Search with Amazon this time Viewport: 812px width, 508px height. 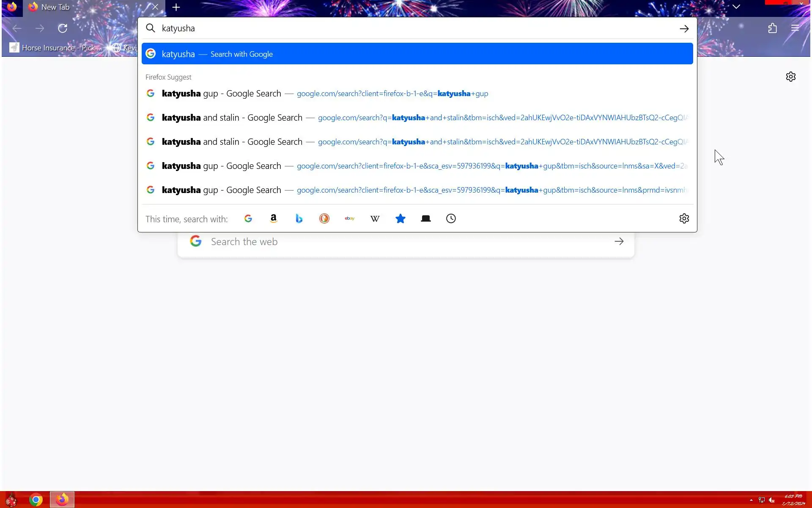[273, 218]
